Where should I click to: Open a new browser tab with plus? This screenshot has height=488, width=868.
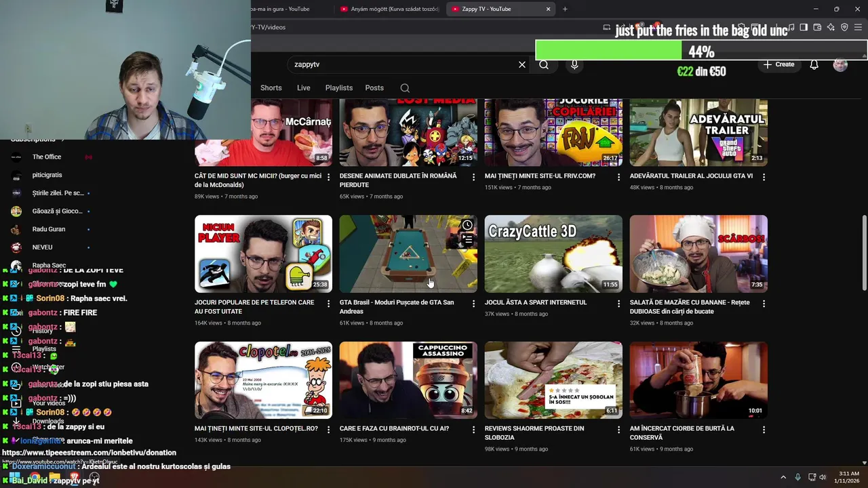[x=565, y=9]
